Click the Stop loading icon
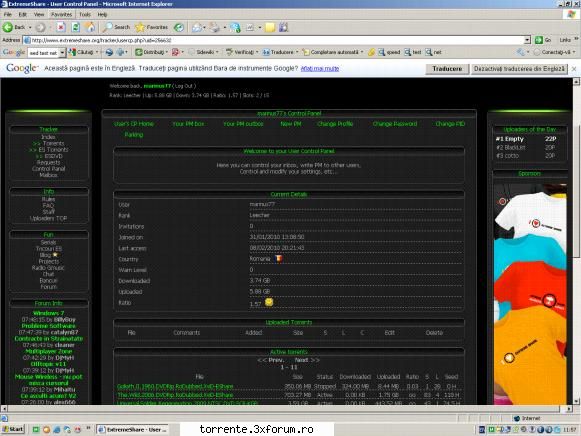Viewport: 581px width, 436px height. [61, 27]
